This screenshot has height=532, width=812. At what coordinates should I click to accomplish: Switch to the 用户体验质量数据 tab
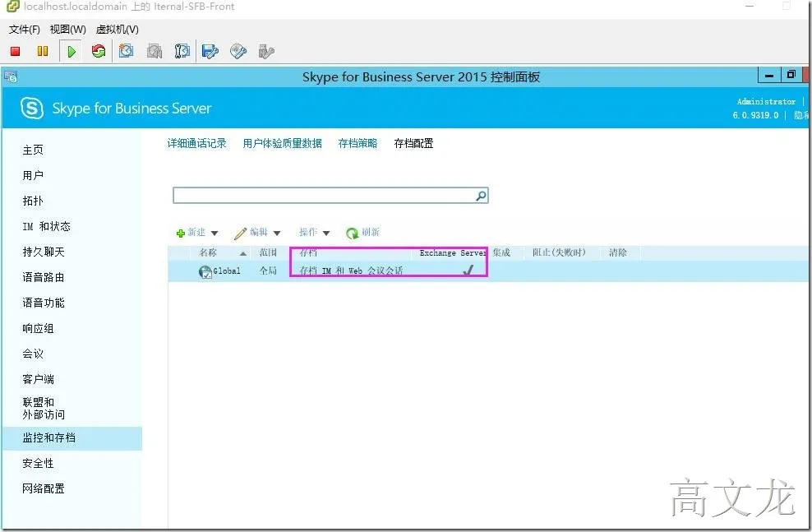pyautogui.click(x=282, y=144)
